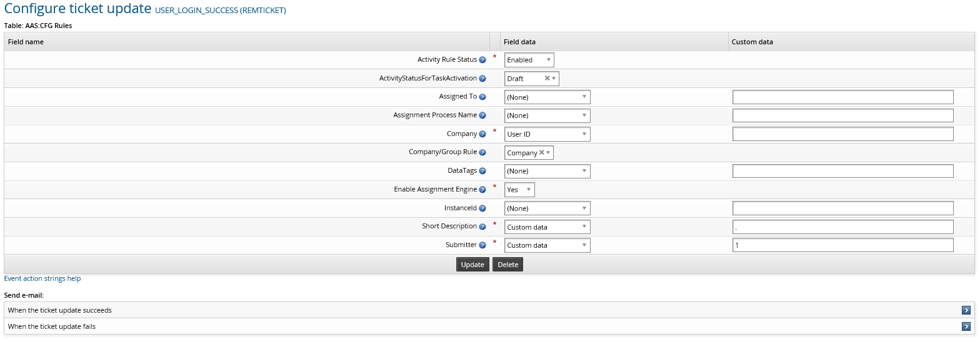Screen dimensions: 980x342
Task: Click help icon beside ActivityStatusForTaskActivation
Action: click(482, 79)
